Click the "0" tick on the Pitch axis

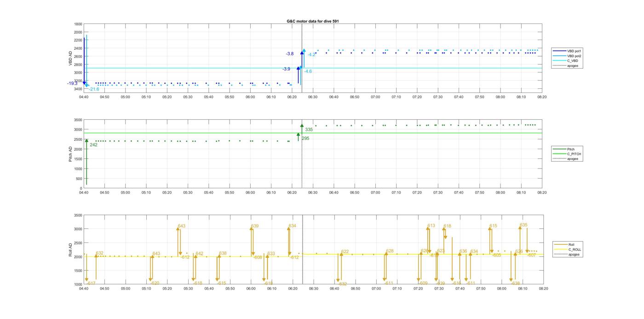[81, 188]
